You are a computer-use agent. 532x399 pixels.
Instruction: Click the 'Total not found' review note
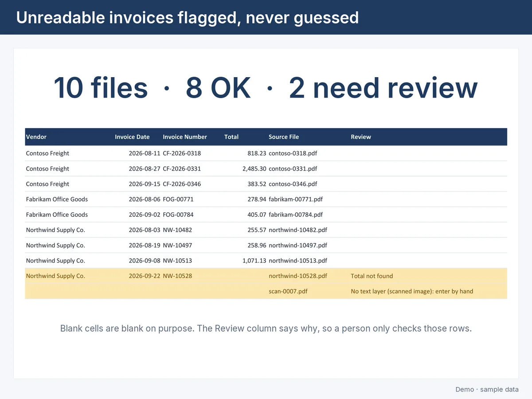(x=372, y=276)
